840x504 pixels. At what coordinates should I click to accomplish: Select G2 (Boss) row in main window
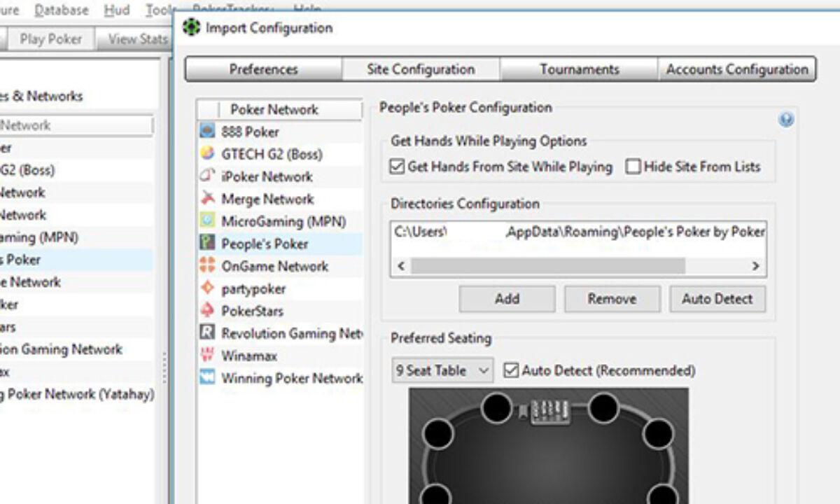77,170
